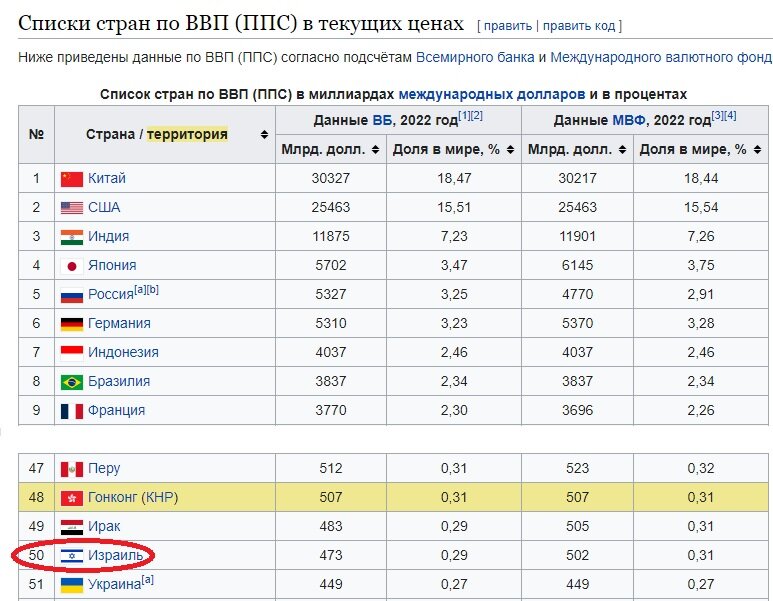Sort IMF Млрд. долл. column
Image resolution: width=773 pixels, height=601 pixels.
click(622, 149)
